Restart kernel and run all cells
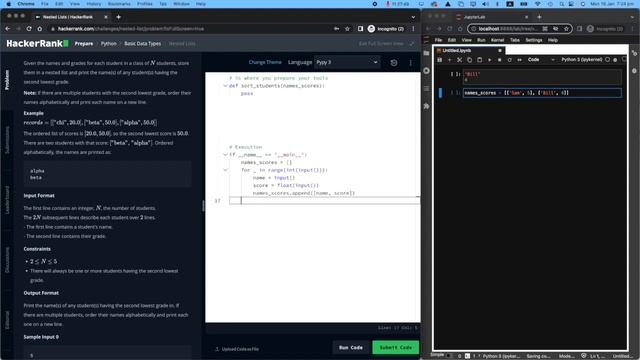This screenshot has width=640, height=360. [519, 60]
